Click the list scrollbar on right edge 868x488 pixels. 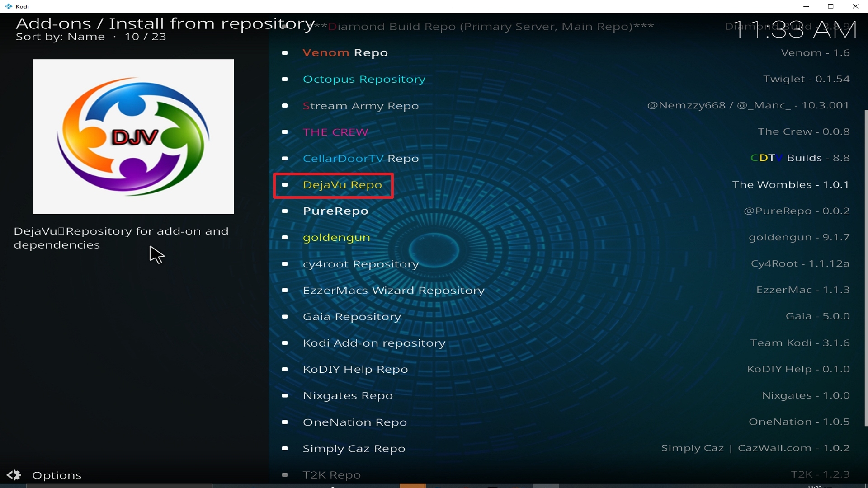tap(866, 267)
